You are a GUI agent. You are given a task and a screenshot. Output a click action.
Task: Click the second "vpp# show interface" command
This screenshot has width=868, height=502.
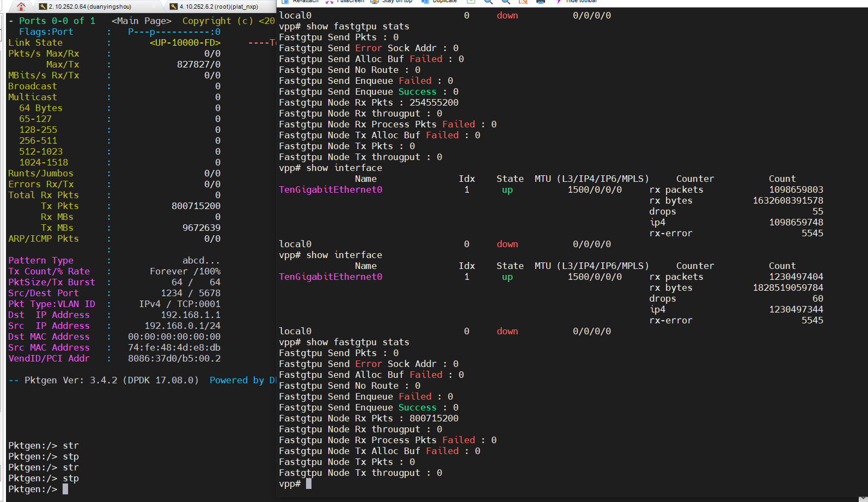coord(331,255)
